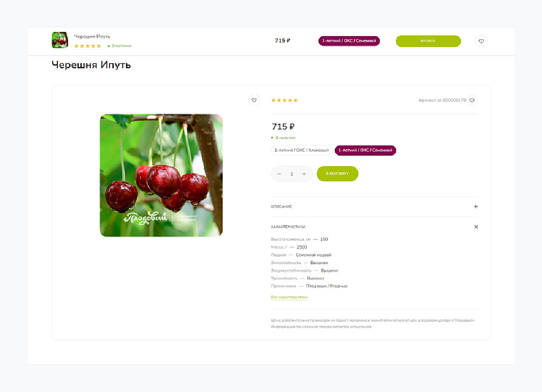This screenshot has height=392, width=542.
Task: Select variant 1-летний / ОКС / Клоновый
Action: coord(302,150)
